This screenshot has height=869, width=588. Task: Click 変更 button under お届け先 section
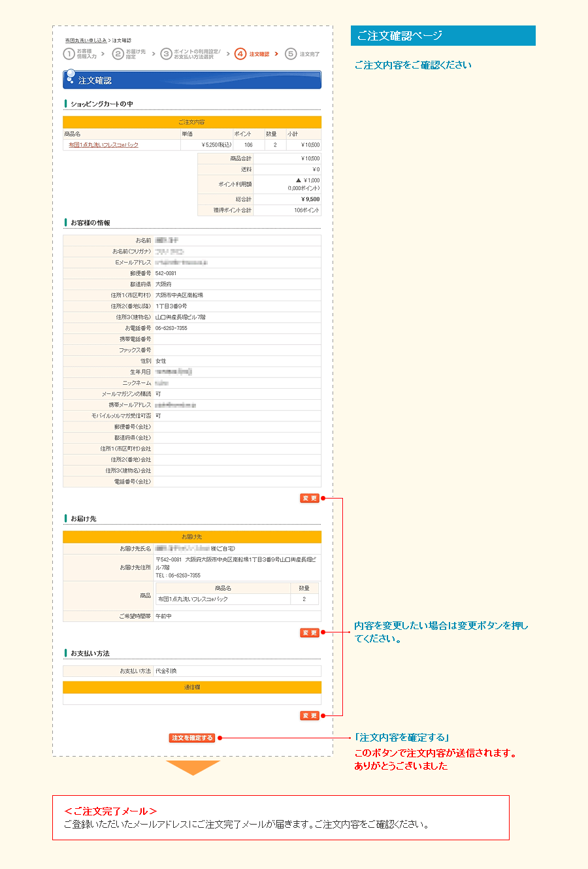[310, 632]
